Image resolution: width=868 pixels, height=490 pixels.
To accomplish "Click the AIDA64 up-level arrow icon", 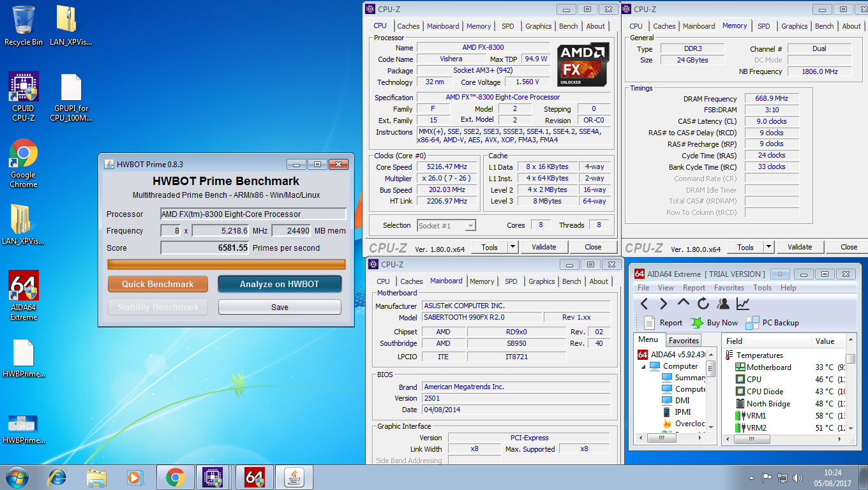I will pyautogui.click(x=684, y=303).
